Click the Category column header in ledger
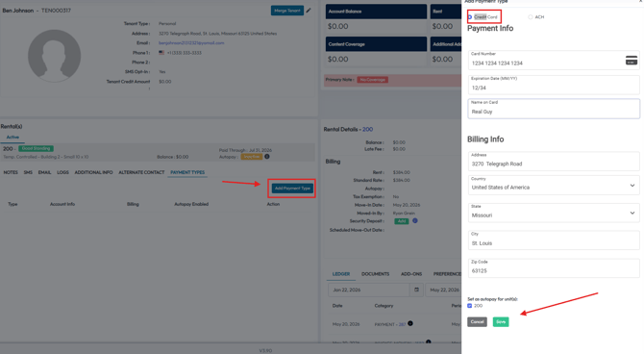The image size is (644, 354). click(384, 306)
